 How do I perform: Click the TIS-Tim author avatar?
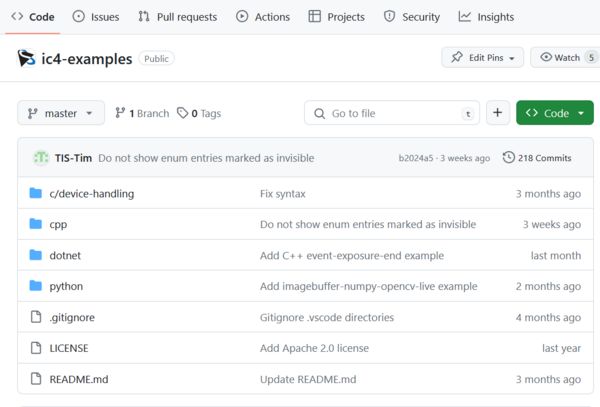coord(41,158)
